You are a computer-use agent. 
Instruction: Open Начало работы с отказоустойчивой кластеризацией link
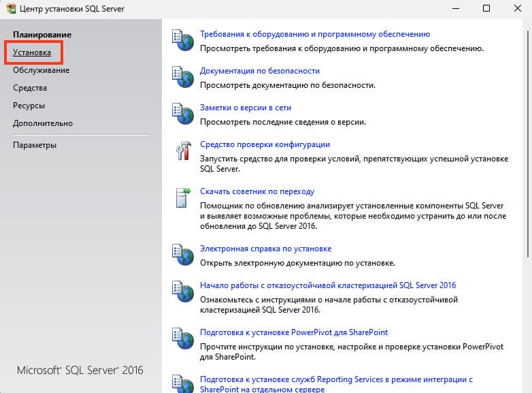328,285
